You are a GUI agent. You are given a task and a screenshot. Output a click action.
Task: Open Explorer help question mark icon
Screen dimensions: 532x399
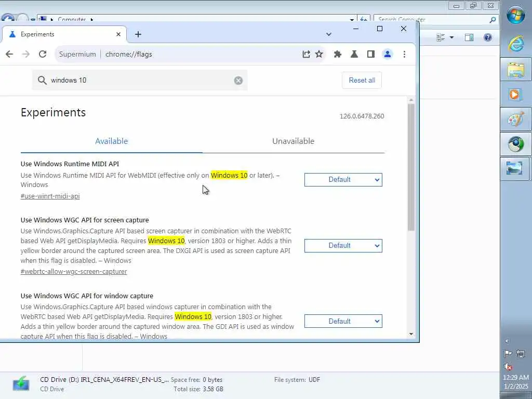click(x=487, y=37)
